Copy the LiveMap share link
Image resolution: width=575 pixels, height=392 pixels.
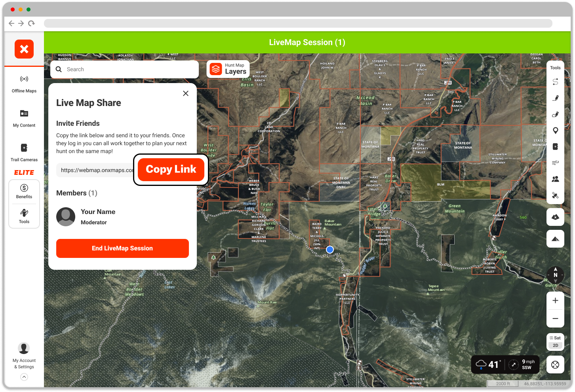[171, 169]
